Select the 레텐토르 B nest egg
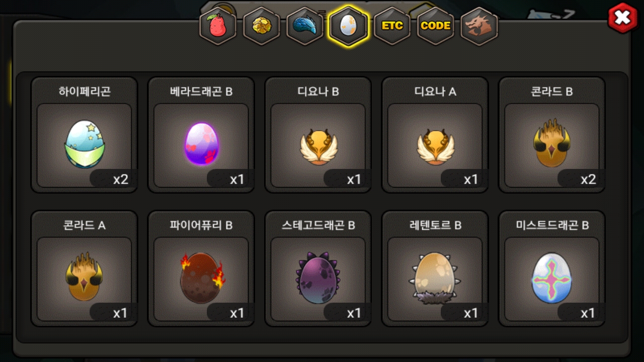Screen dimensions: 644x362 tap(435, 278)
